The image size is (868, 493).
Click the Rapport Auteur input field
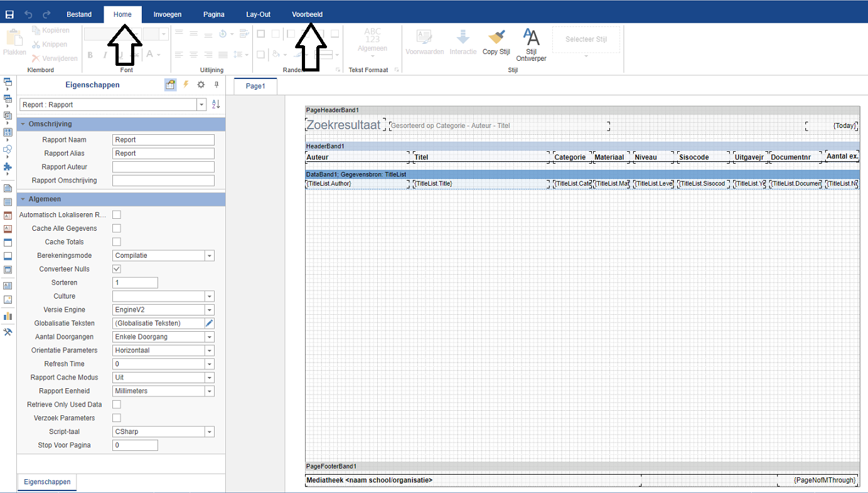coord(163,167)
